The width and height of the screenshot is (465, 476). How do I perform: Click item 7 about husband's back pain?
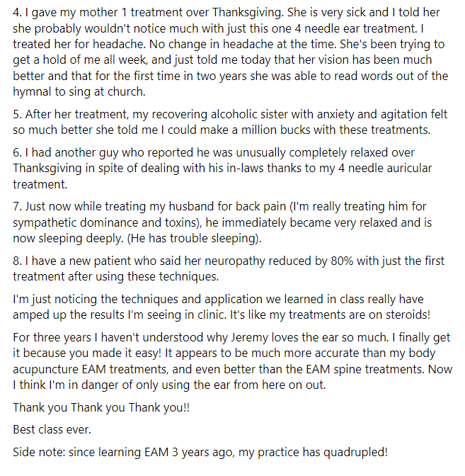tap(222, 222)
